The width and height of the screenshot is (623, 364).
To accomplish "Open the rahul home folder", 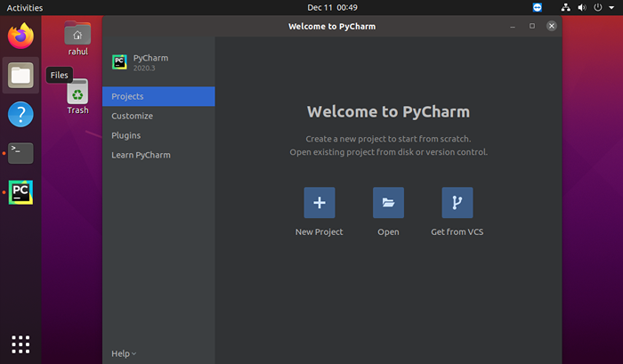I will point(77,37).
